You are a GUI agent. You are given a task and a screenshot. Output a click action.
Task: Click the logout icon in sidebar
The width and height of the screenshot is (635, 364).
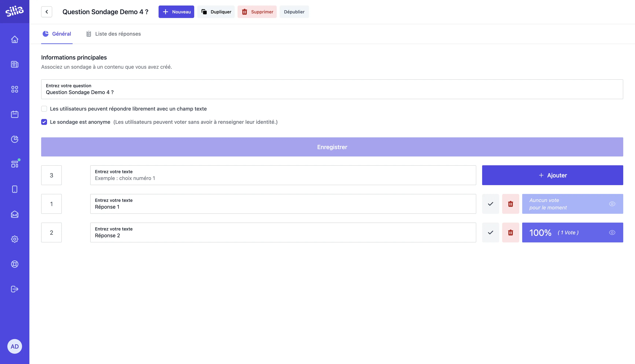point(15,289)
